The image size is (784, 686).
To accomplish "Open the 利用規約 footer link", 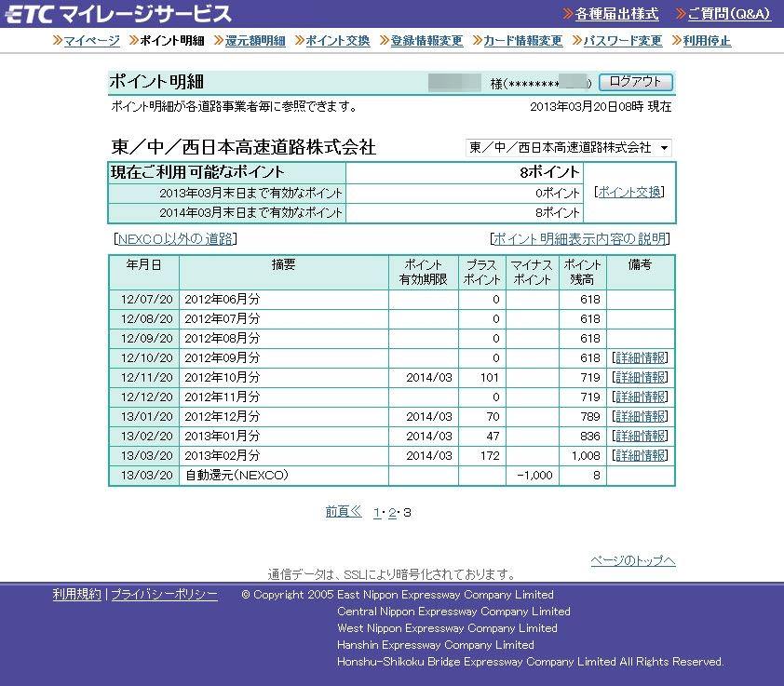I will [77, 594].
